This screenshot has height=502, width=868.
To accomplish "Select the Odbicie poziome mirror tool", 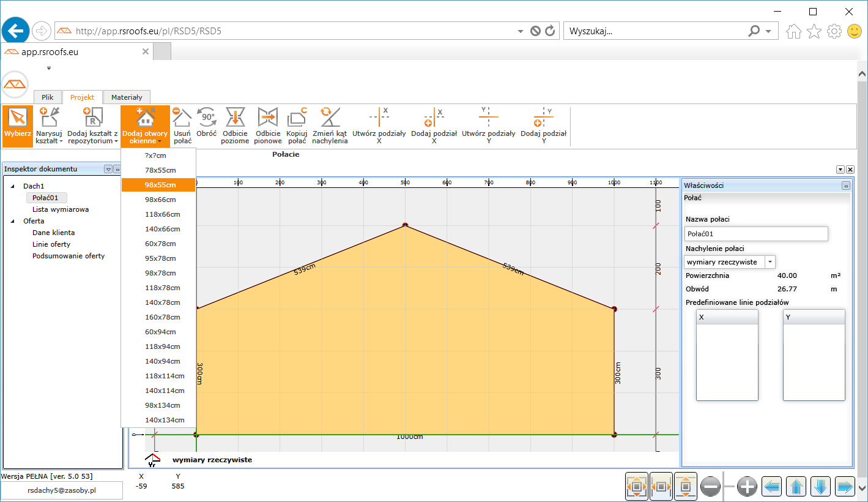I will (236, 125).
